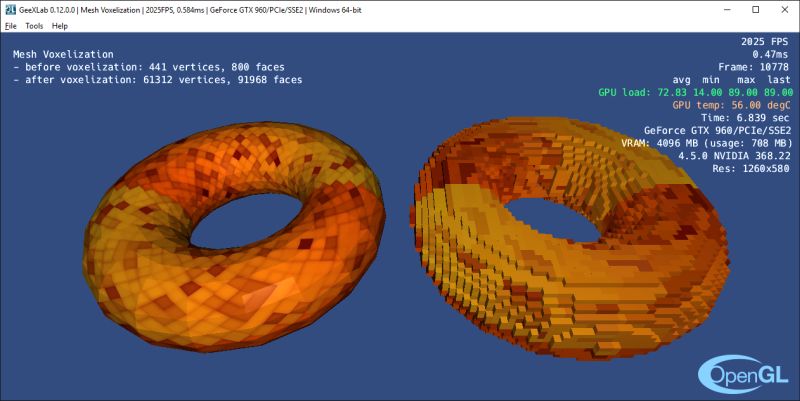
Task: Click 'GPU temp: 56.00 degC' text
Action: pos(731,105)
